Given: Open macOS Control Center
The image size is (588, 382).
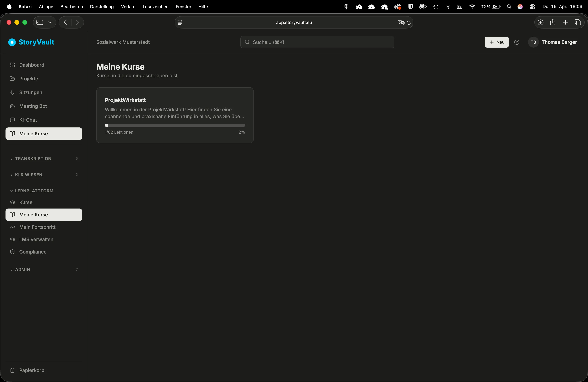Looking at the screenshot, I should tap(532, 7).
